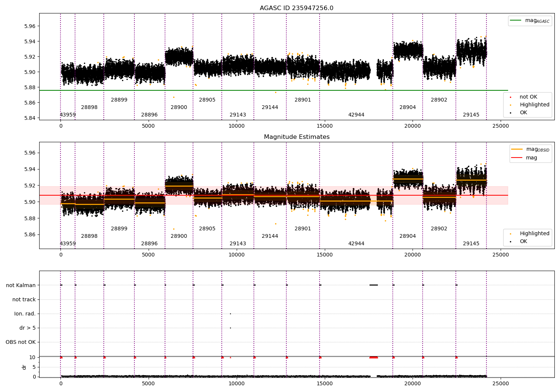
Task: Click 42944 in the Magnitude Estimates plot
Action: click(x=356, y=244)
